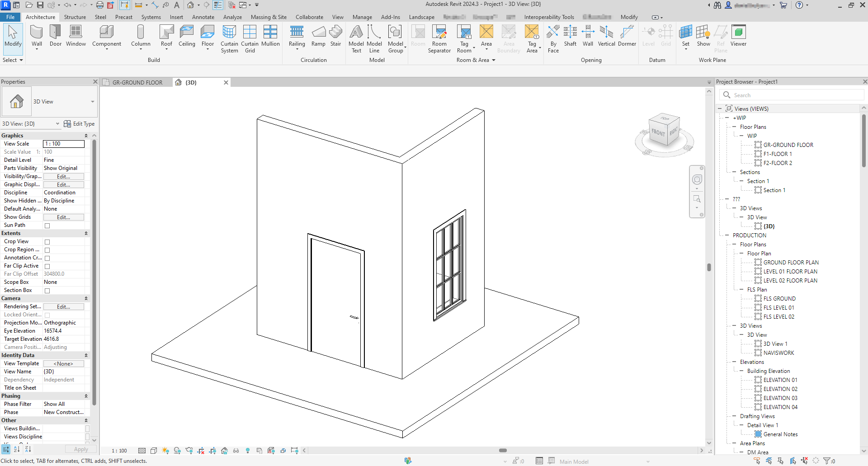Check the Section Box option
The height and width of the screenshot is (466, 868).
point(47,291)
